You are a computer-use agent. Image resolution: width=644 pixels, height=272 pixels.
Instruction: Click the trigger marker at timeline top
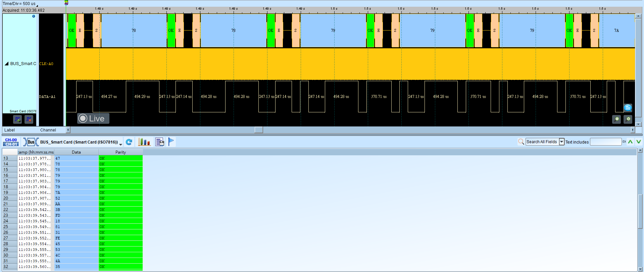66,3
